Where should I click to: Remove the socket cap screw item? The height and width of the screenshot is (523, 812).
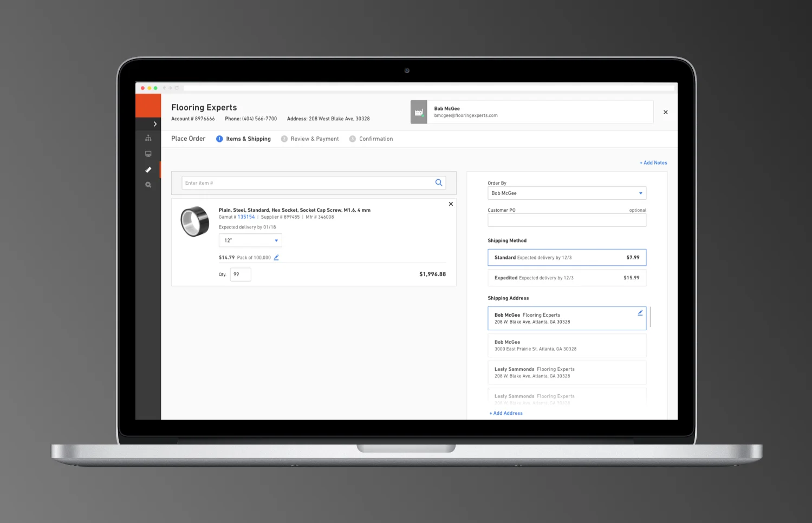(x=451, y=204)
